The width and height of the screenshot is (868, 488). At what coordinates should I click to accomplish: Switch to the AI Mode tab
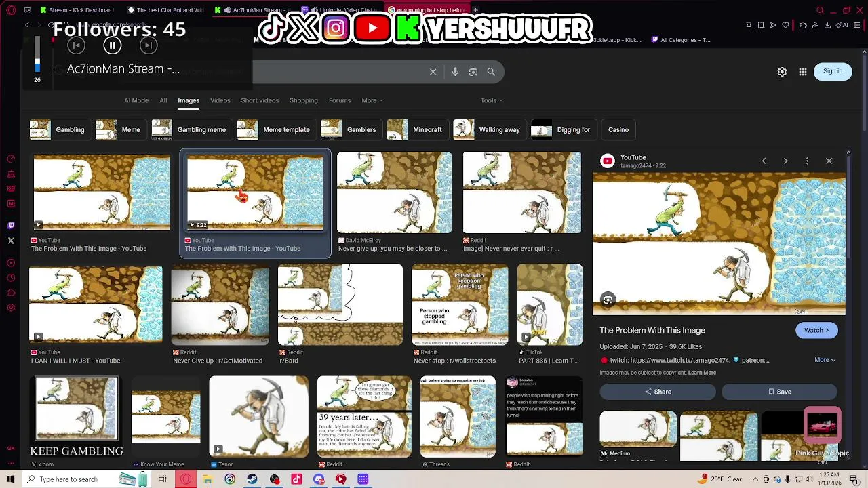[x=136, y=100]
